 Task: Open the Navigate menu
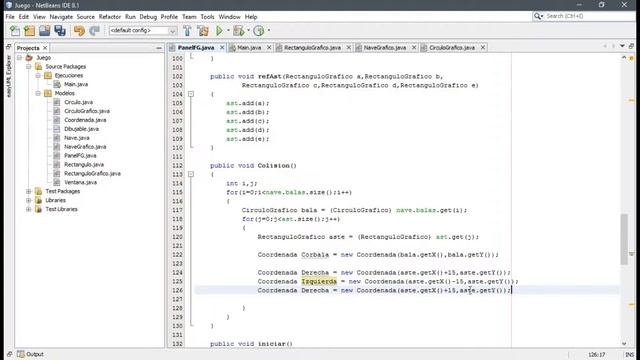(61, 17)
